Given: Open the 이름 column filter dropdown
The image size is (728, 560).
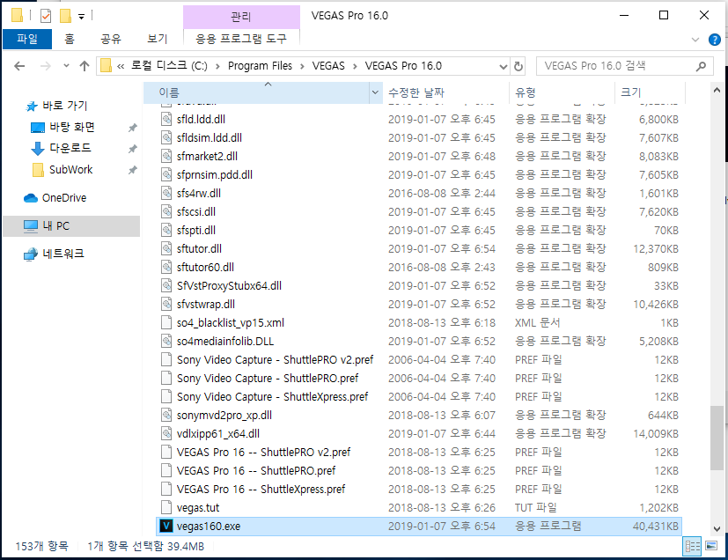Looking at the screenshot, I should pyautogui.click(x=375, y=92).
